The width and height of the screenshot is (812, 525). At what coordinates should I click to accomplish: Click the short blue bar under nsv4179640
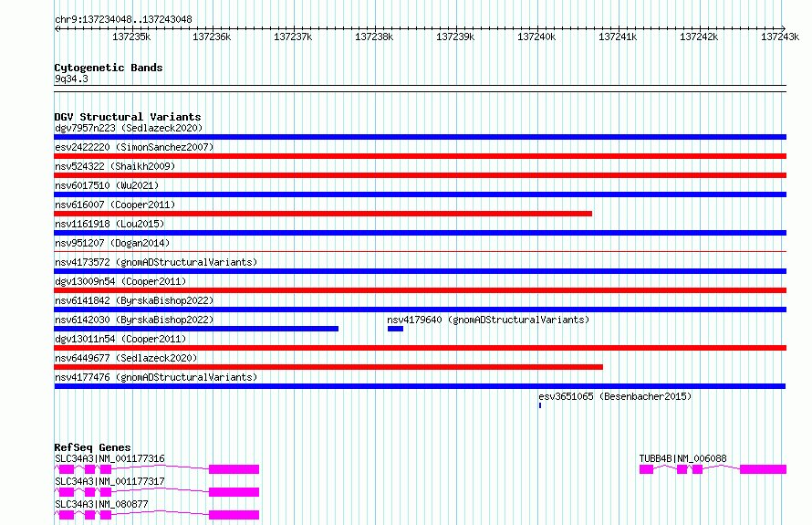(x=395, y=329)
